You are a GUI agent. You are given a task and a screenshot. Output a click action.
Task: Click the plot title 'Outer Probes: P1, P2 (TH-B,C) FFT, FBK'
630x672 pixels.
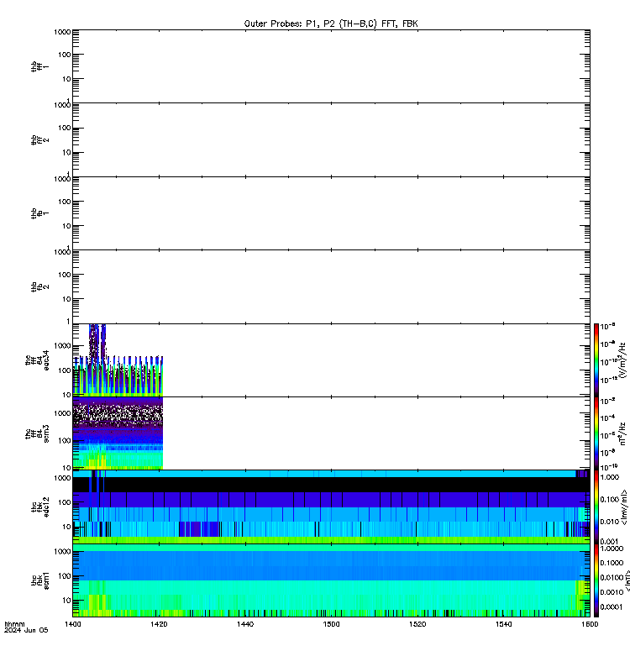click(x=331, y=24)
